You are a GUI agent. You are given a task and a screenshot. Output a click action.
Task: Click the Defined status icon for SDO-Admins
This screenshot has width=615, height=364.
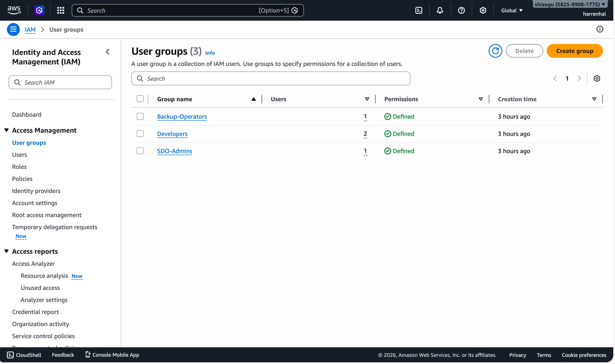point(388,151)
